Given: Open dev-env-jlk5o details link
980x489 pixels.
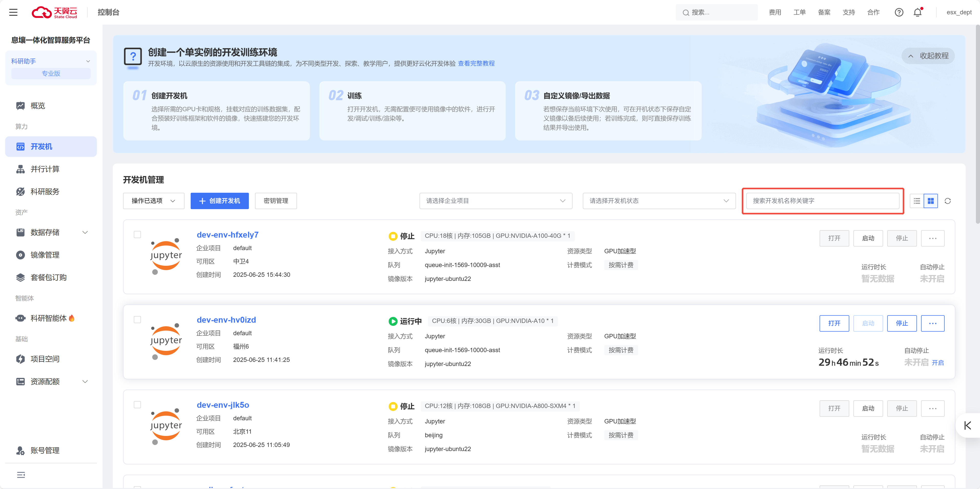Looking at the screenshot, I should (x=222, y=405).
